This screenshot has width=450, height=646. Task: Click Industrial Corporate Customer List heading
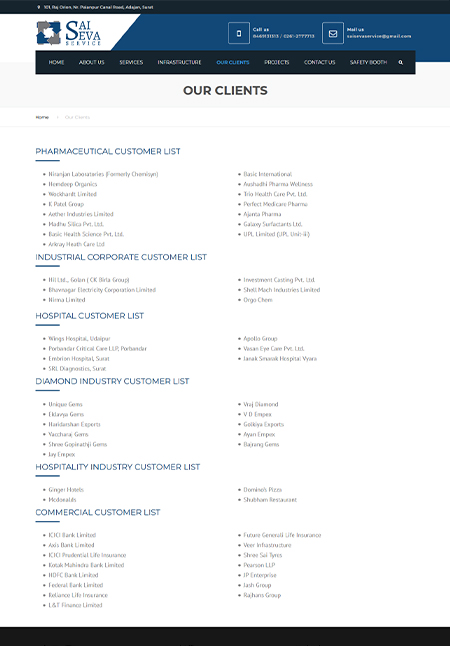121,257
